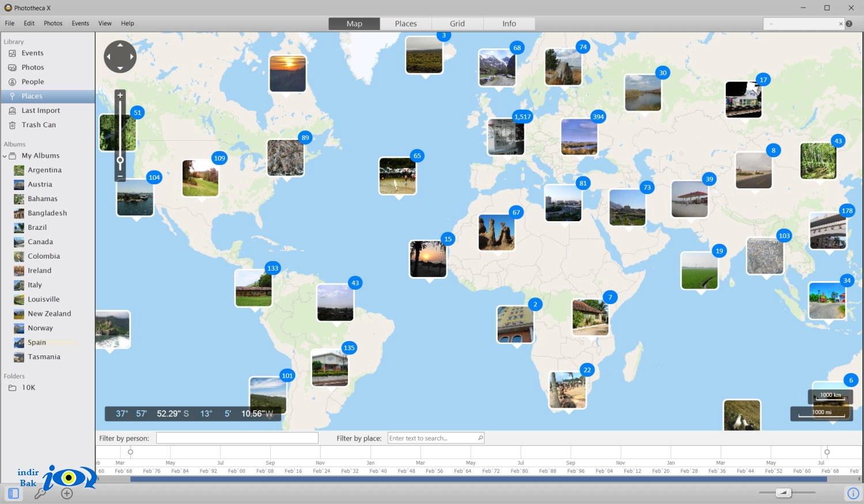Zoom the map in with the plus button

[120, 95]
